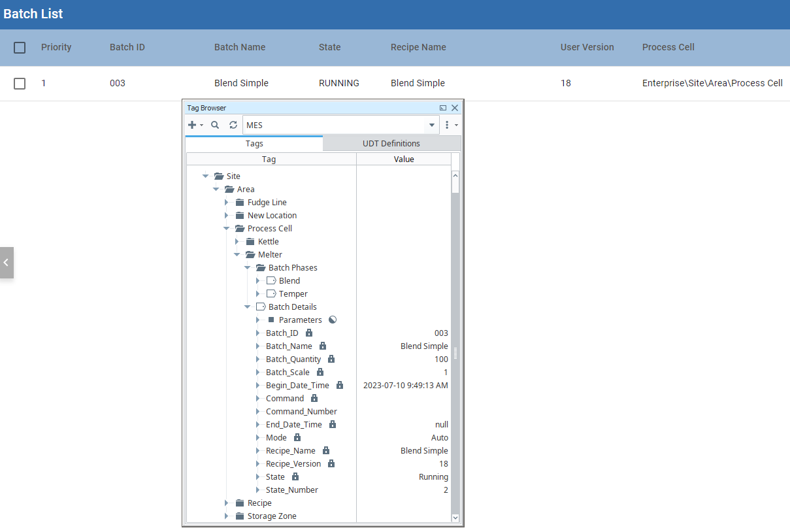The height and width of the screenshot is (532, 790).
Task: Open the left side panel arrow handle
Action: pyautogui.click(x=6, y=263)
